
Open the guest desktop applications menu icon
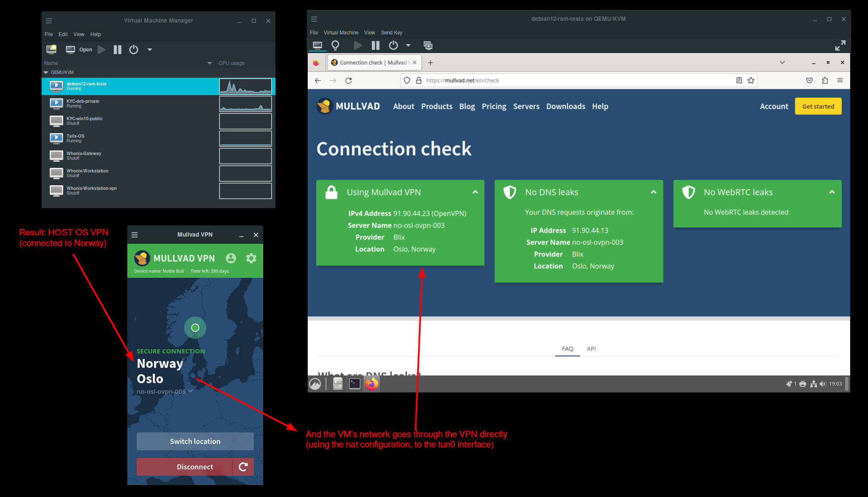tap(315, 384)
